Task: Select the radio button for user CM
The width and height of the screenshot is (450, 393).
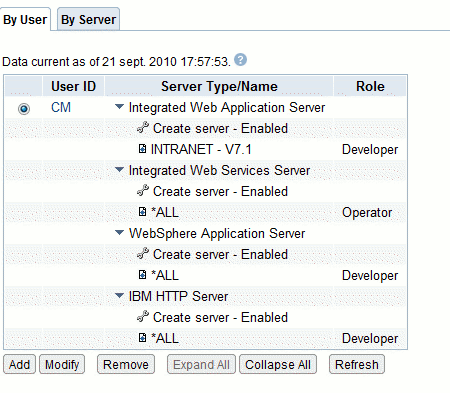Action: coord(24,109)
